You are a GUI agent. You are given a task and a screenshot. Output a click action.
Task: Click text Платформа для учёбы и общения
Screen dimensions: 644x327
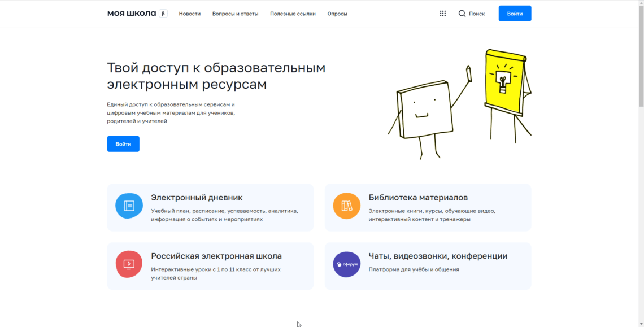[x=414, y=269]
